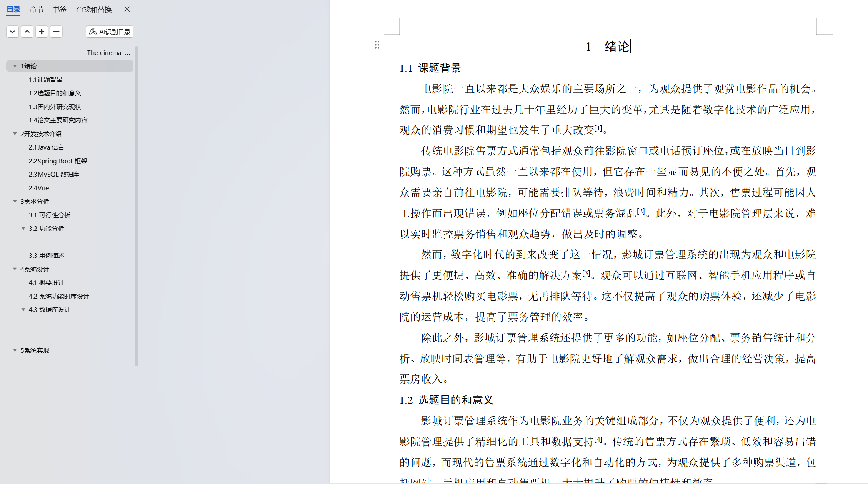Close the navigation pane

pos(127,9)
